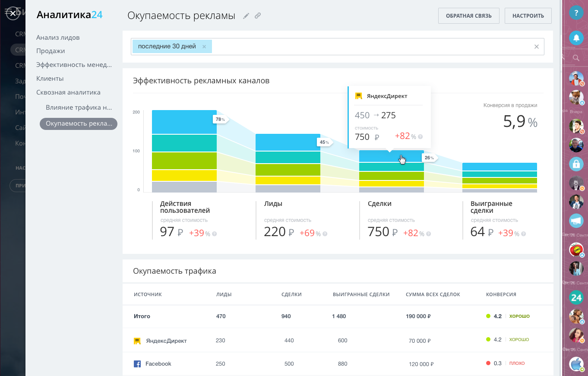Click help icon next to +39% user actions
This screenshot has width=588, height=376.
pos(215,234)
